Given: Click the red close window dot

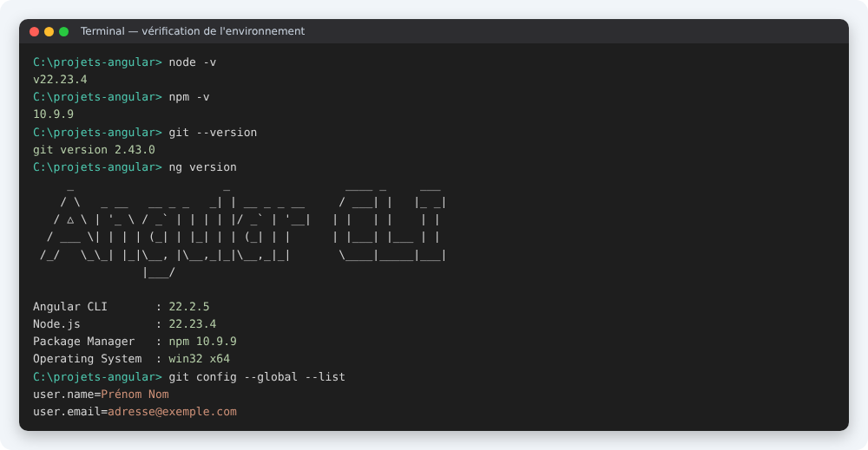Looking at the screenshot, I should pos(35,31).
